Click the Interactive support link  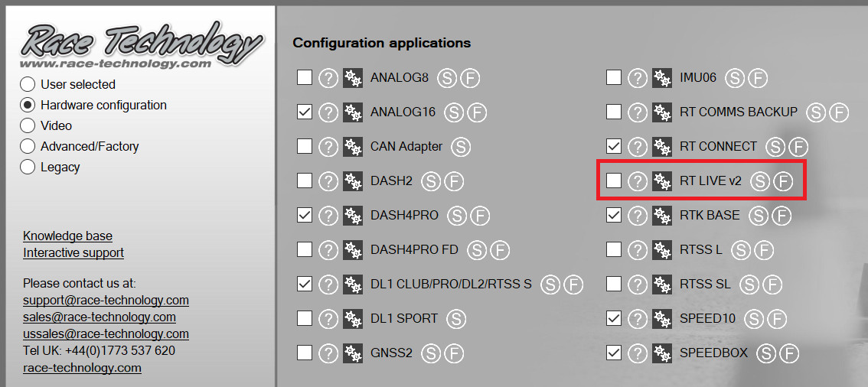73,252
